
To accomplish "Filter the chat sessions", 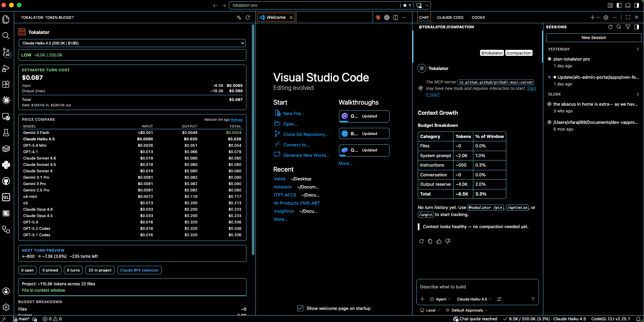I will tap(628, 27).
